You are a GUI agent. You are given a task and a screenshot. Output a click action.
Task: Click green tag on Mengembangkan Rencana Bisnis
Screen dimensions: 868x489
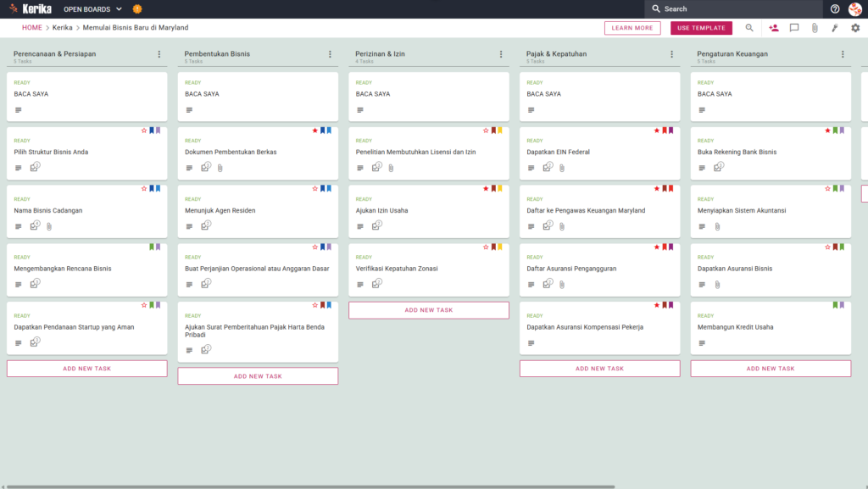(x=152, y=247)
